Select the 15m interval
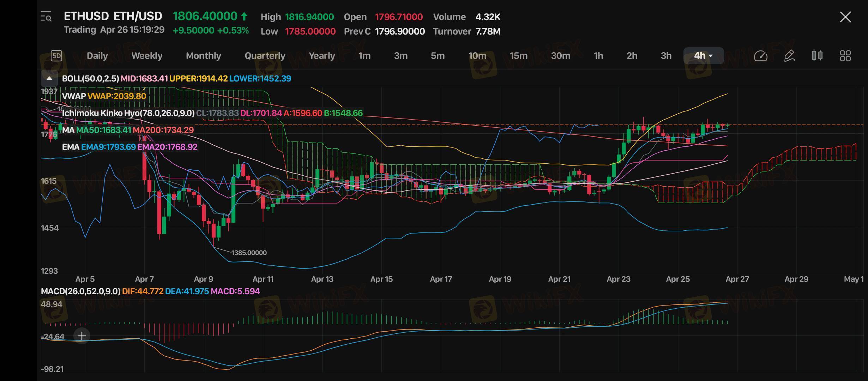This screenshot has width=868, height=381. point(518,56)
